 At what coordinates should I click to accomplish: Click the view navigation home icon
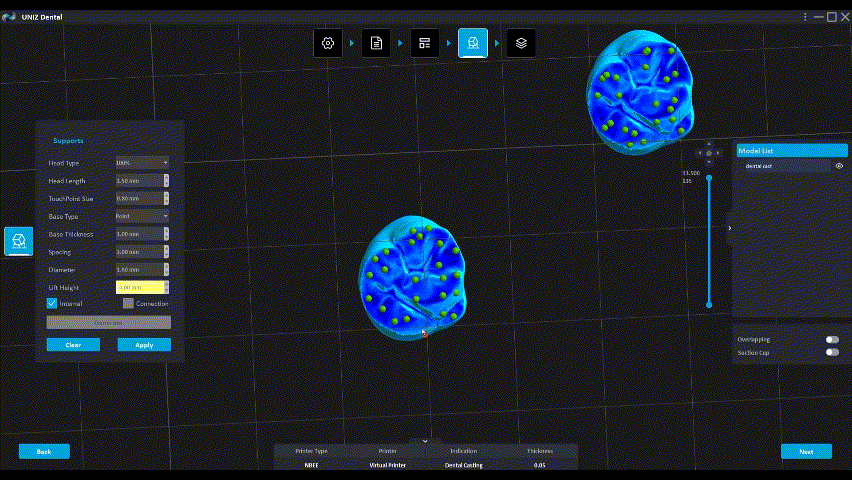pyautogui.click(x=708, y=153)
